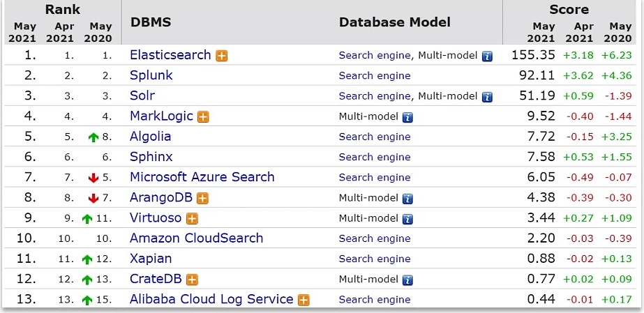The image size is (644, 313).
Task: Click the orange plus icon next to MarkLogic
Action: (x=204, y=117)
